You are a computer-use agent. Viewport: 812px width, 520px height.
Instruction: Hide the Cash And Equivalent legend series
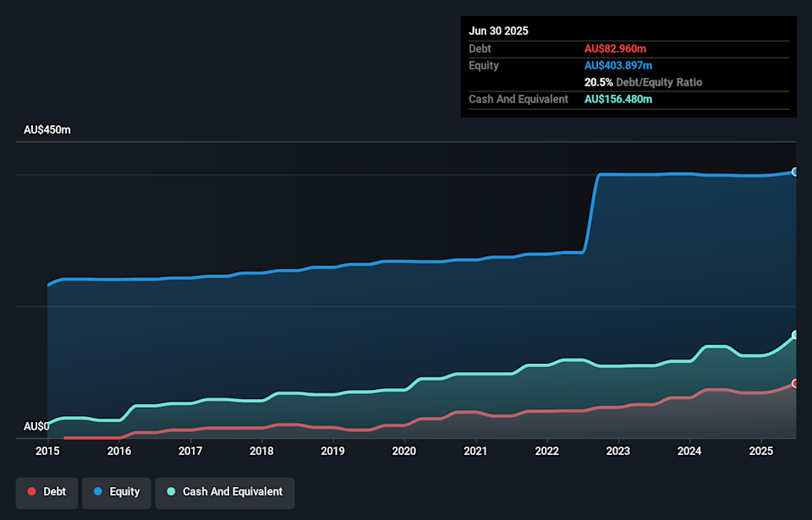(224, 492)
